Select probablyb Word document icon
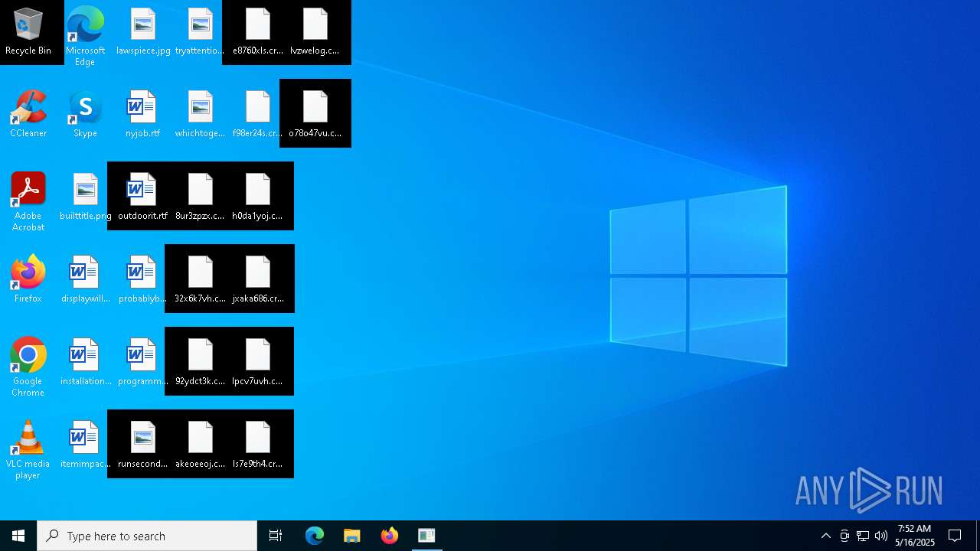Image resolution: width=980 pixels, height=551 pixels. tap(143, 280)
